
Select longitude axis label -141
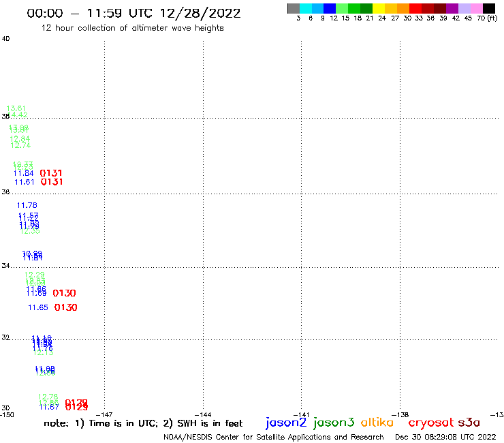[301, 415]
